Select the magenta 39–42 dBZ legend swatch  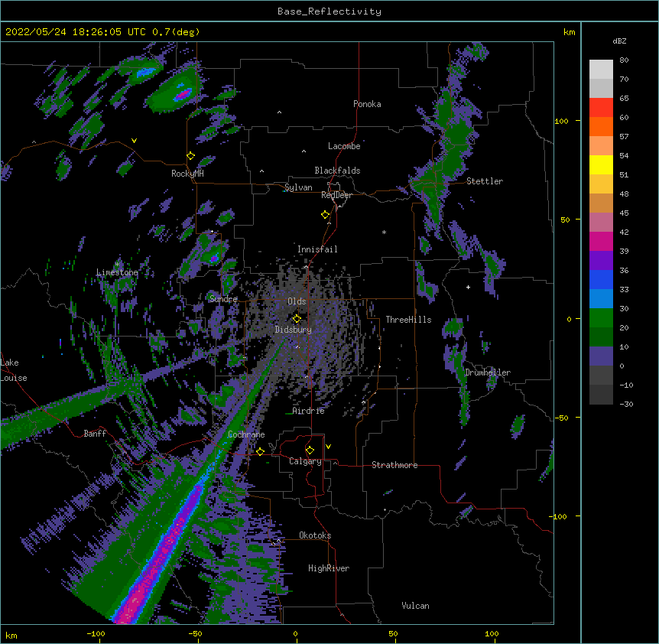[601, 241]
